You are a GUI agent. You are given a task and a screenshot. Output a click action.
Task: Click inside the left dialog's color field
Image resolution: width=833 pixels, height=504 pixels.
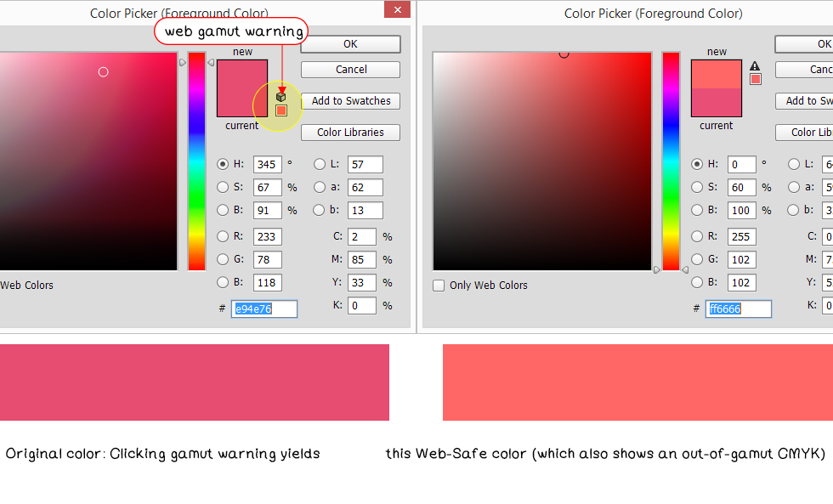point(88,161)
